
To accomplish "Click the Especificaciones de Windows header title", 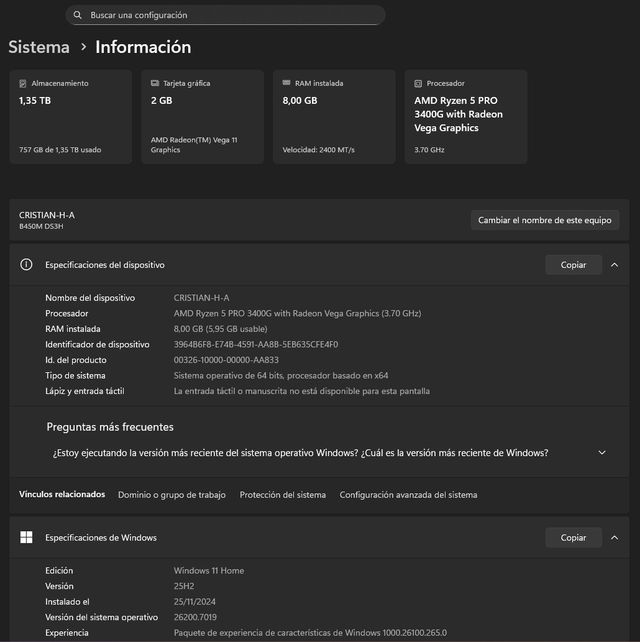I will 101,538.
